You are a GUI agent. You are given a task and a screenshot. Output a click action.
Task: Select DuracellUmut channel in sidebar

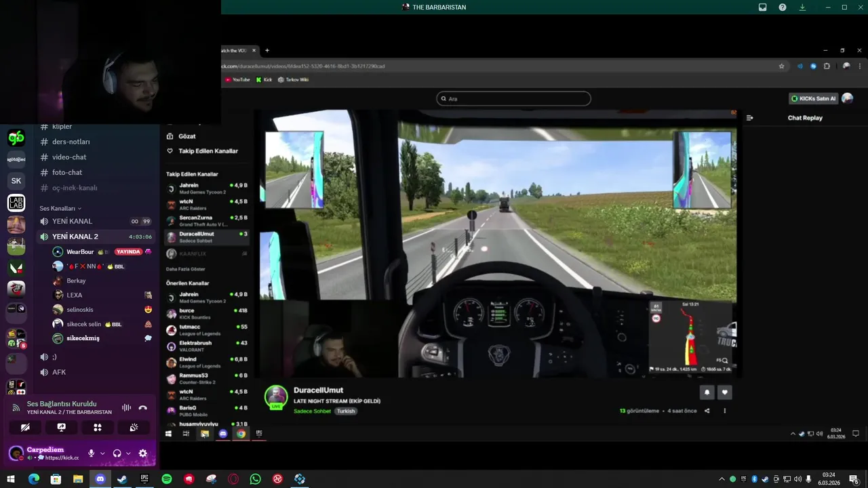(x=207, y=237)
